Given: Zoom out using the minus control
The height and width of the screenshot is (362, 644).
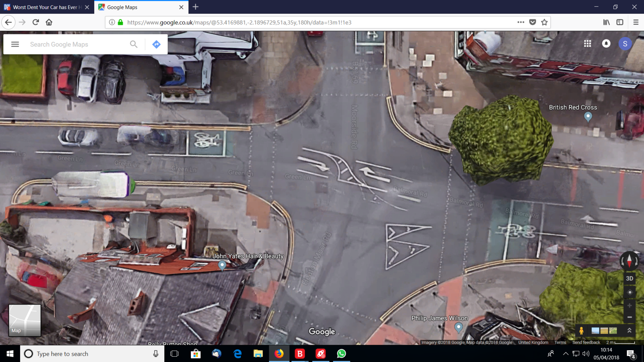Looking at the screenshot, I should point(630,317).
